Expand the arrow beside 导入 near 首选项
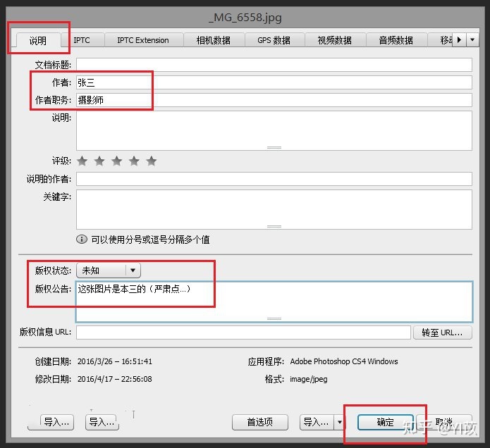This screenshot has height=448, width=490. (340, 423)
